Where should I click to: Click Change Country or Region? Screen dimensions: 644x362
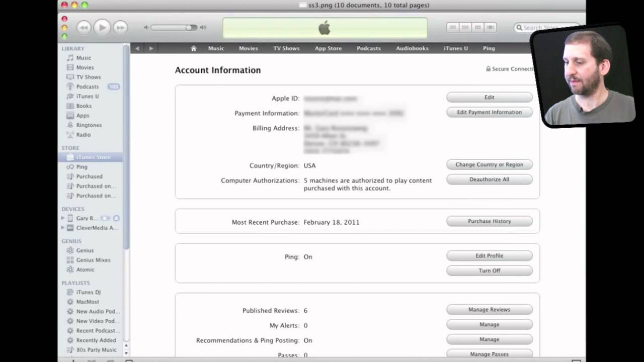pyautogui.click(x=489, y=164)
